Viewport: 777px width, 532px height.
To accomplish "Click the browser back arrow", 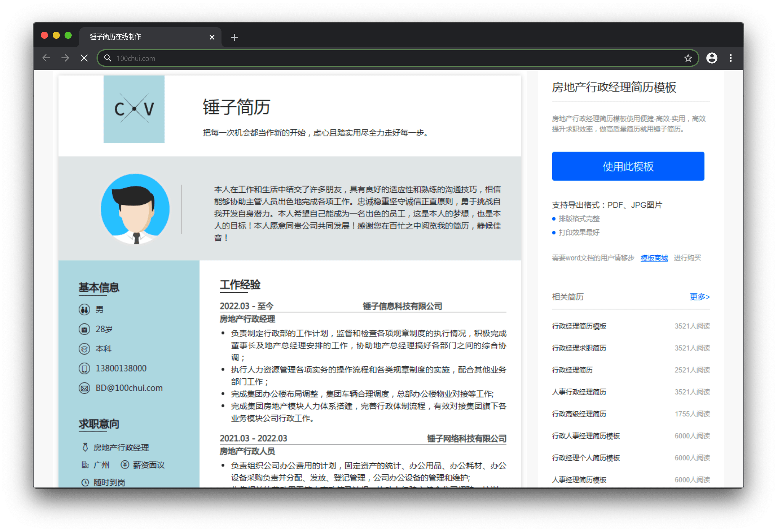I will 46,58.
